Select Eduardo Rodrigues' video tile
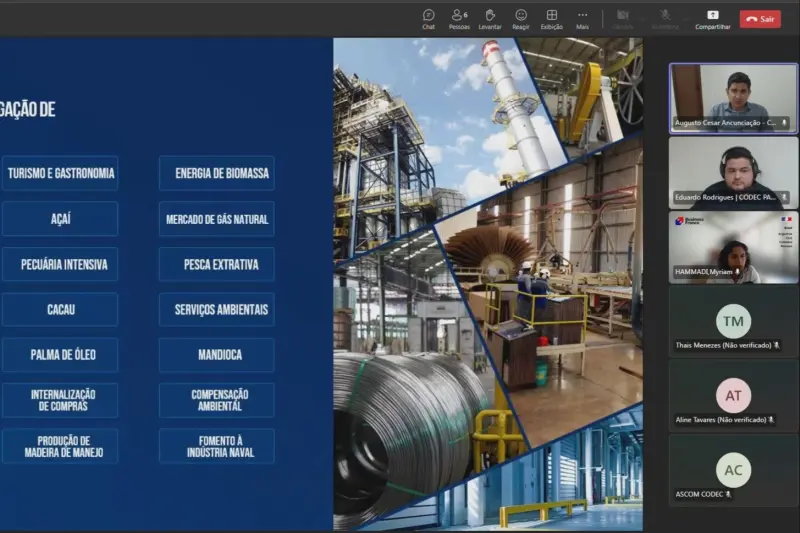The image size is (800, 533). click(x=733, y=172)
